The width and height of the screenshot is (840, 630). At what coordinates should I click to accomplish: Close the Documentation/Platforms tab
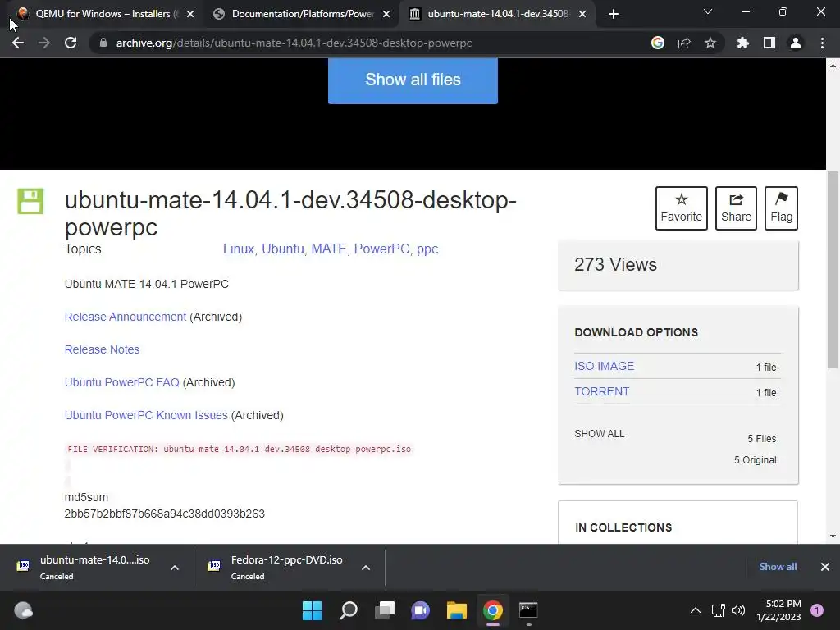click(x=386, y=14)
